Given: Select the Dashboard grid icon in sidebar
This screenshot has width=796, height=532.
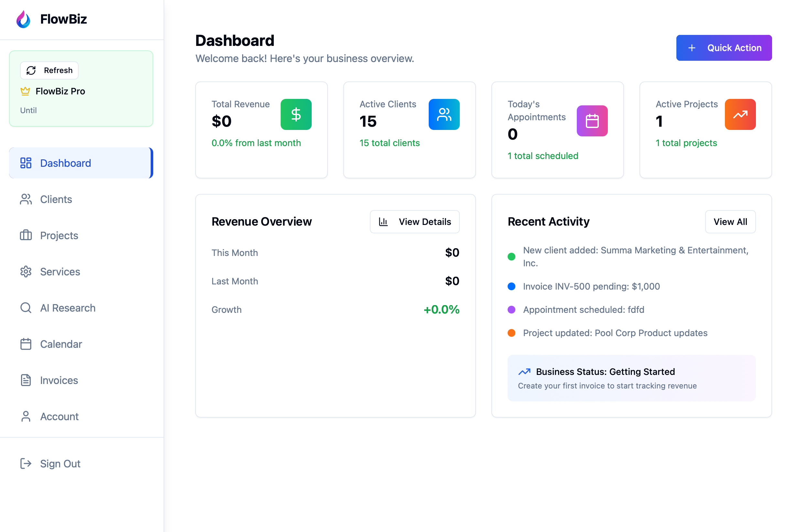Looking at the screenshot, I should coord(26,163).
